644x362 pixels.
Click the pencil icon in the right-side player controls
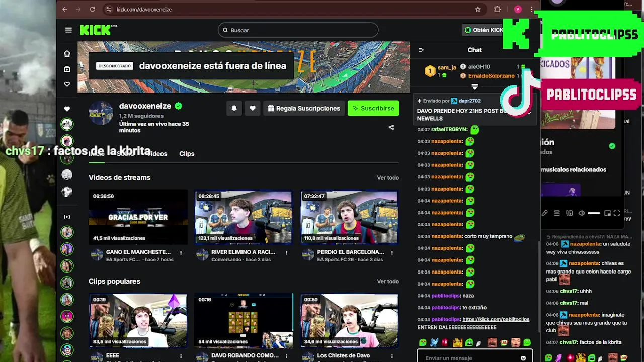545,213
